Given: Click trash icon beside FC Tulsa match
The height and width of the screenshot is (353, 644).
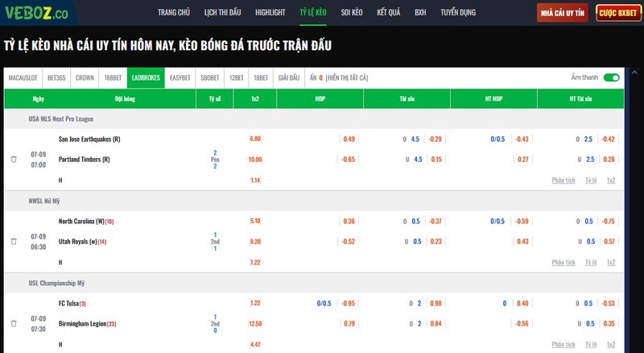Looking at the screenshot, I should [x=14, y=323].
